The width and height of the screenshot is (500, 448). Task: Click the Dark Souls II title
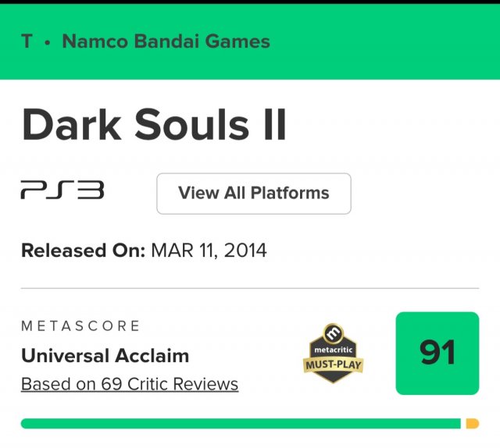[x=154, y=126]
